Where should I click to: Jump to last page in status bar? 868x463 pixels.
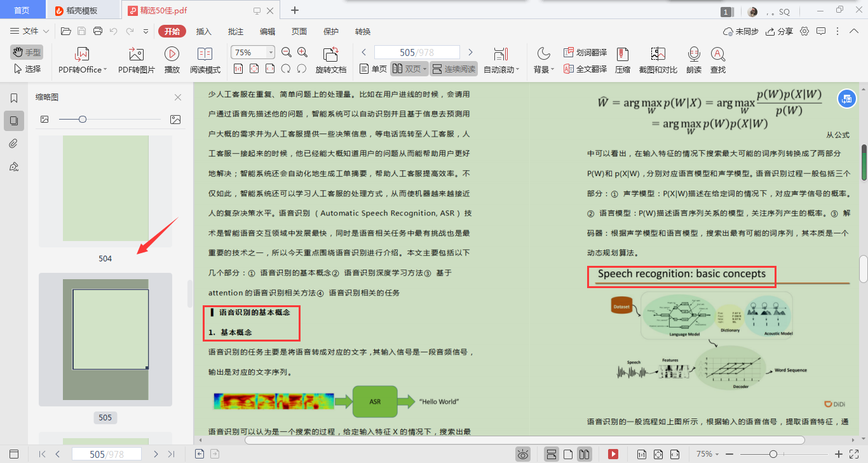tap(171, 454)
